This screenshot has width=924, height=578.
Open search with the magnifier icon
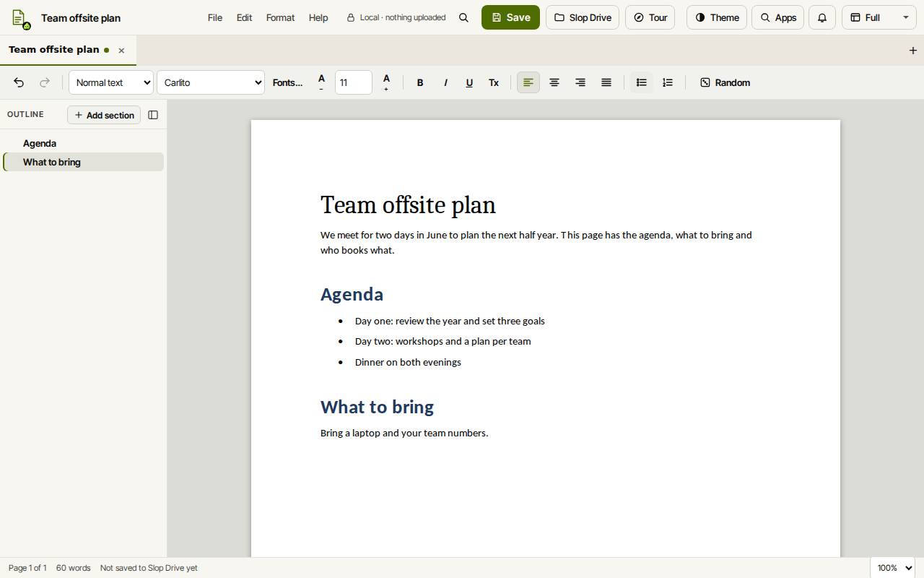click(x=463, y=17)
